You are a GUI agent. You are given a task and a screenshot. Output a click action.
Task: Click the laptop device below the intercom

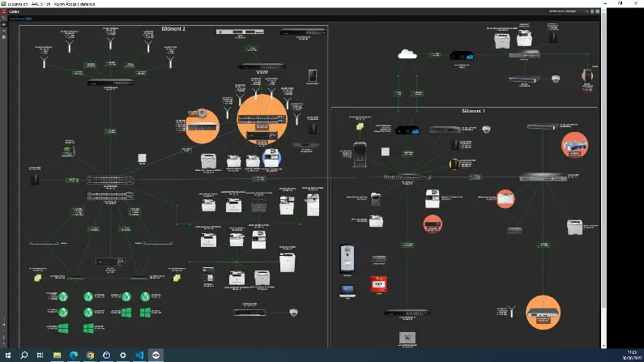tap(348, 291)
